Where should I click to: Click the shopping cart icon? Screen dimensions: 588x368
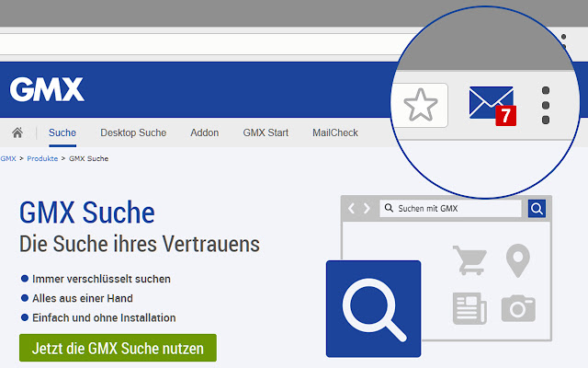tap(469, 260)
